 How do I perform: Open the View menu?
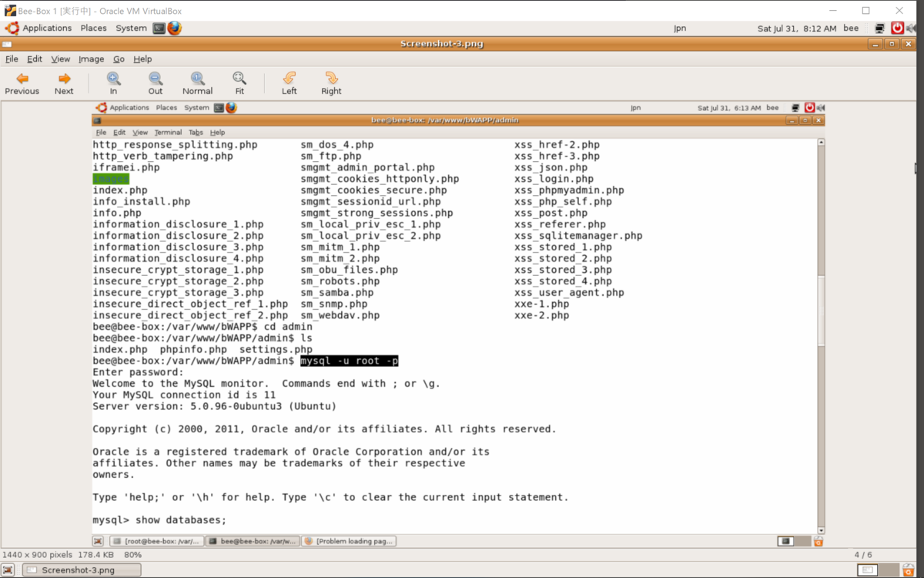pos(61,59)
